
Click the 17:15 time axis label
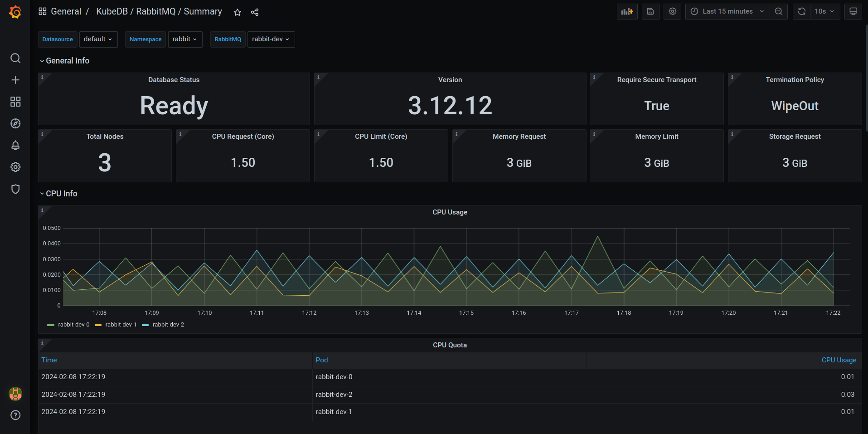click(466, 313)
